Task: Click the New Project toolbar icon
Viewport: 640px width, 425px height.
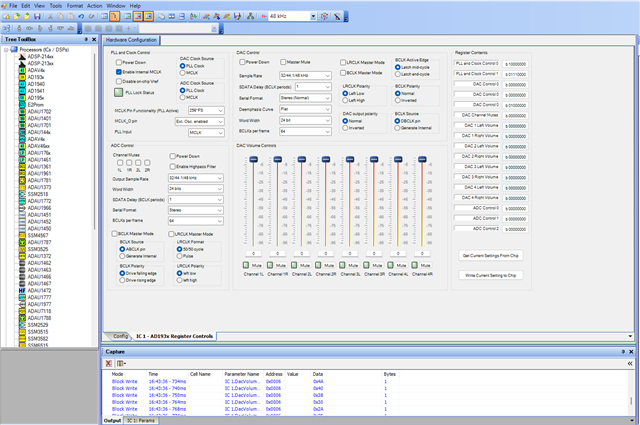Action: click(7, 16)
